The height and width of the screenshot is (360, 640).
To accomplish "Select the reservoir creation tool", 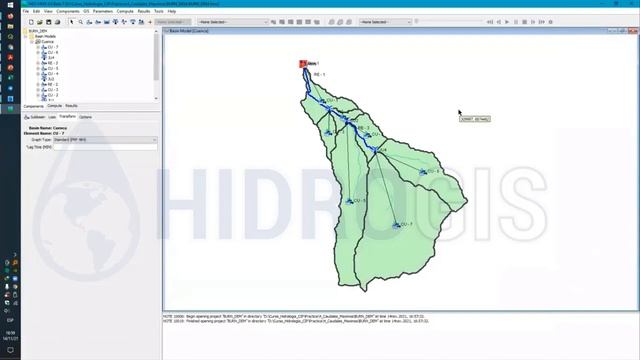I will tap(107, 22).
